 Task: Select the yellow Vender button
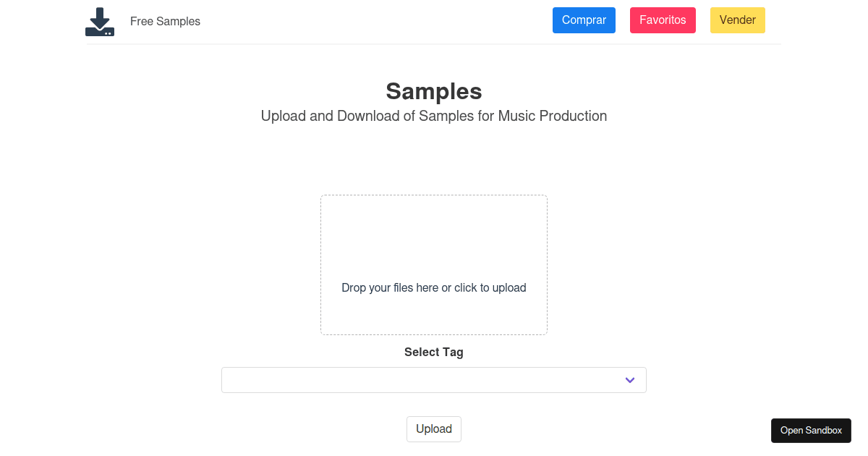(738, 20)
